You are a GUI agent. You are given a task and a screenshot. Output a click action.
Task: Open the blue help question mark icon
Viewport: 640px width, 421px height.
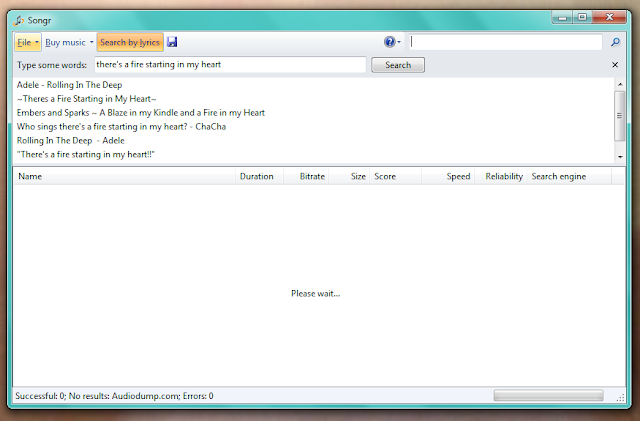click(x=389, y=42)
